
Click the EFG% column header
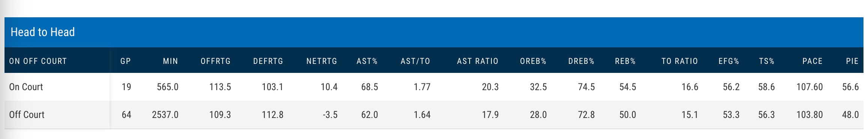point(729,61)
